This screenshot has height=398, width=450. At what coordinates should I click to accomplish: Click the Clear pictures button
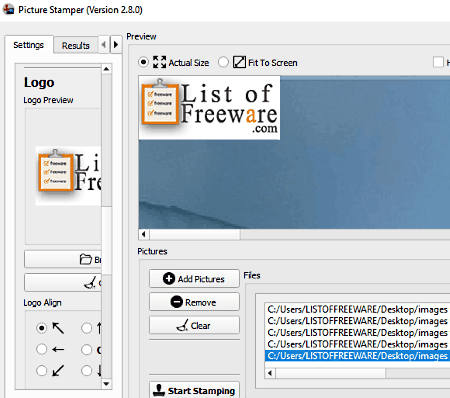tap(194, 325)
